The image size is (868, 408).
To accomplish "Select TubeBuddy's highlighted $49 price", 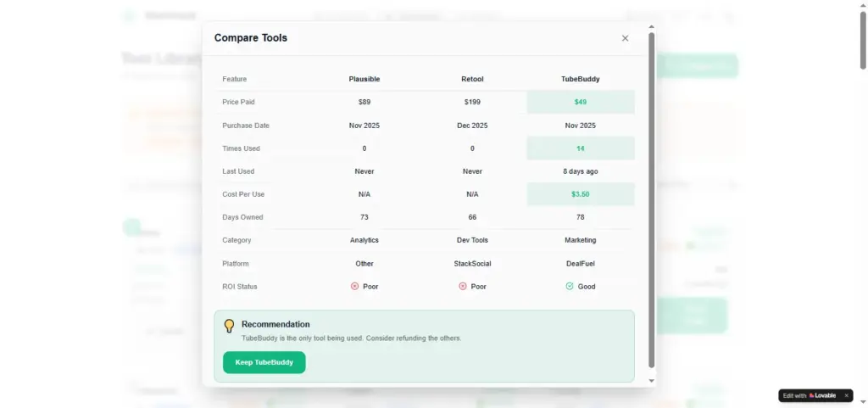I will pyautogui.click(x=580, y=103).
